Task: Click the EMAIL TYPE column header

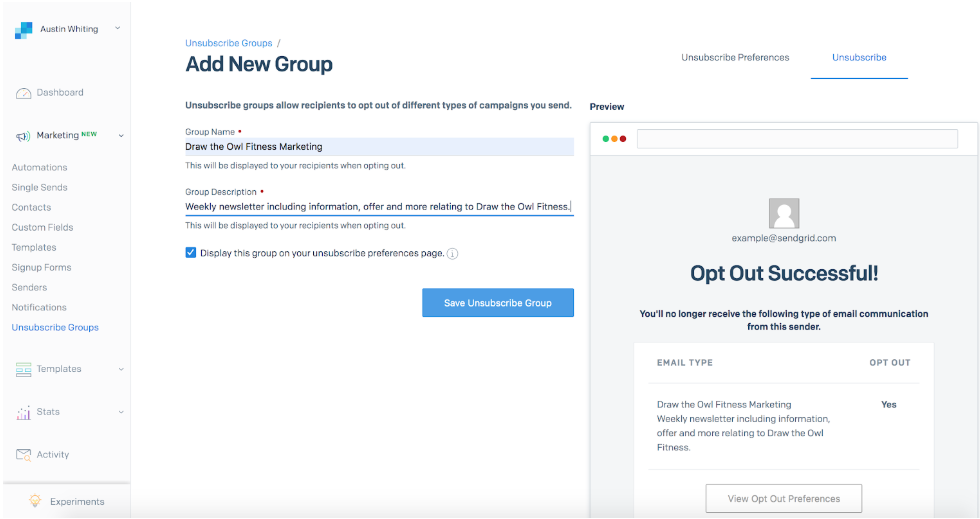Action: [x=684, y=363]
